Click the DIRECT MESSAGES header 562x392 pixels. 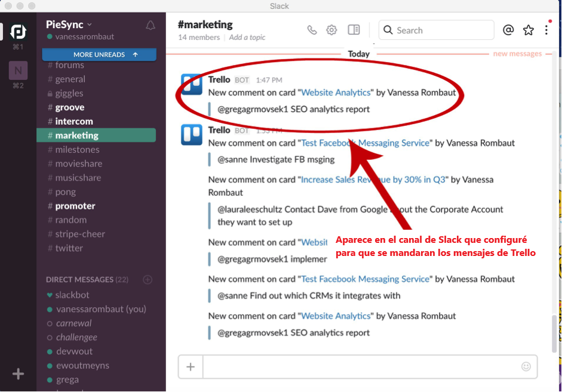click(x=87, y=280)
